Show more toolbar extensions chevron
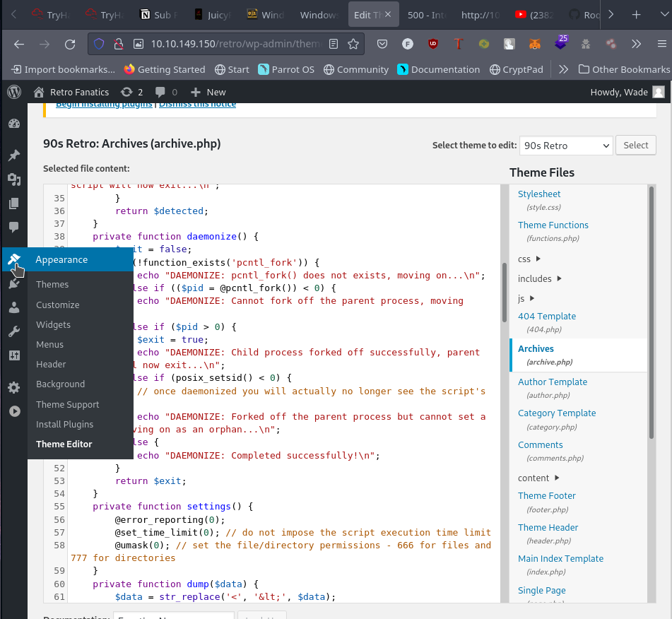The width and height of the screenshot is (672, 619). tap(636, 44)
